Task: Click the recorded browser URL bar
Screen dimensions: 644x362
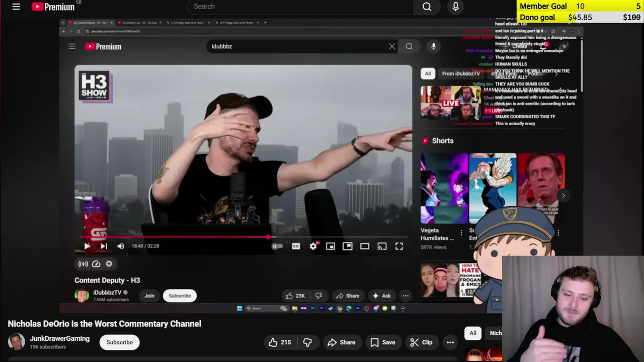Action: [x=272, y=31]
